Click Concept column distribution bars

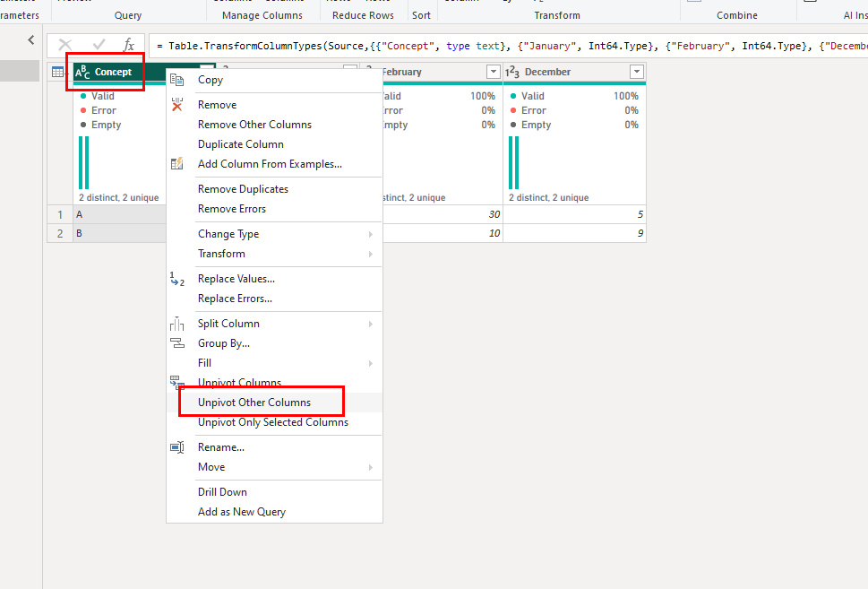[x=83, y=162]
